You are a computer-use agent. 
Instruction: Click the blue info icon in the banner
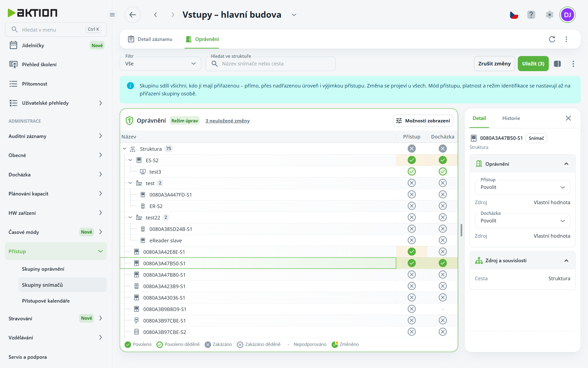pyautogui.click(x=130, y=86)
